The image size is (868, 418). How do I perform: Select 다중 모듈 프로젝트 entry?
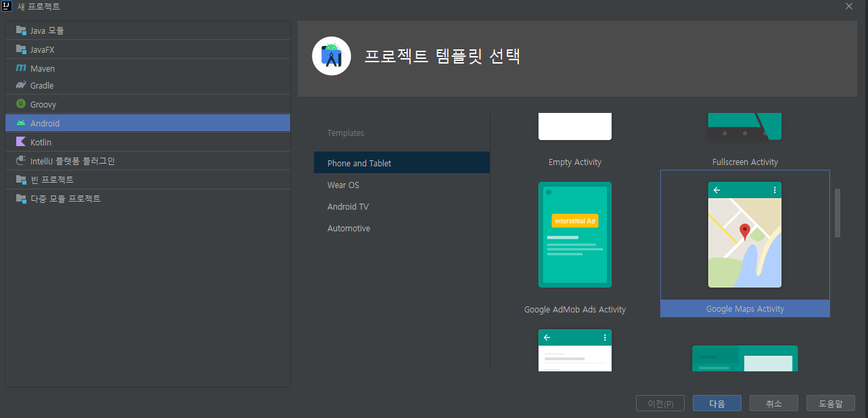(147, 199)
